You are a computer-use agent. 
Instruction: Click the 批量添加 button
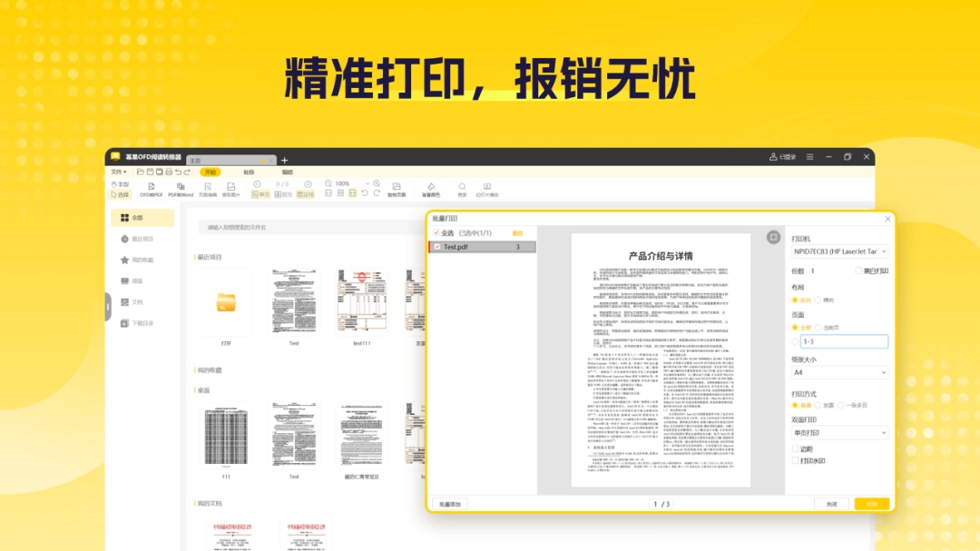[x=450, y=504]
